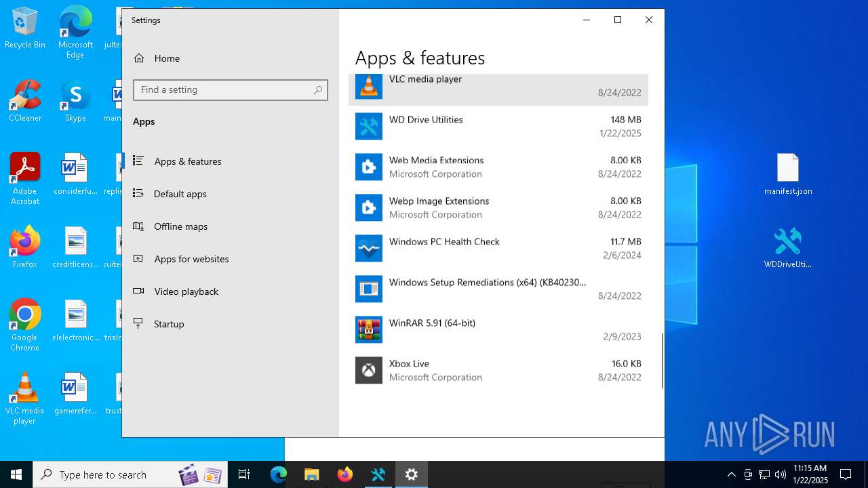Screen dimensions: 868x488
Task: Open the notification center
Action: [846, 474]
